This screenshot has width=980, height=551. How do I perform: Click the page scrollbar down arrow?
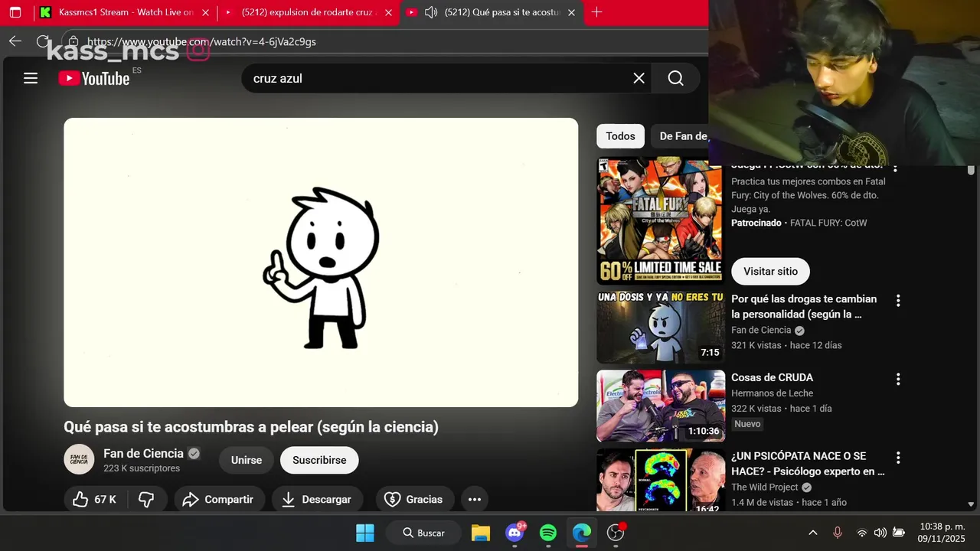(971, 504)
